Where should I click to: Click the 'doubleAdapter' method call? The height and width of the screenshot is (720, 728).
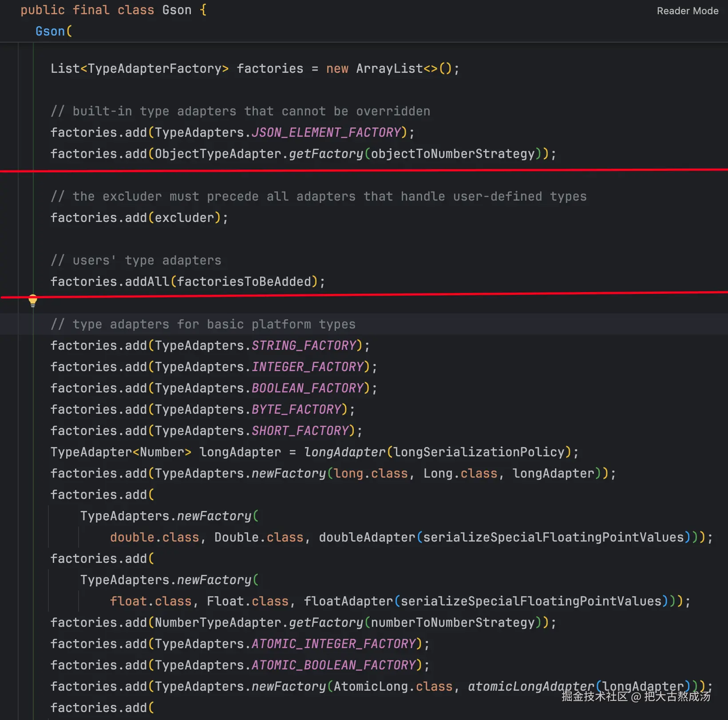tap(367, 538)
